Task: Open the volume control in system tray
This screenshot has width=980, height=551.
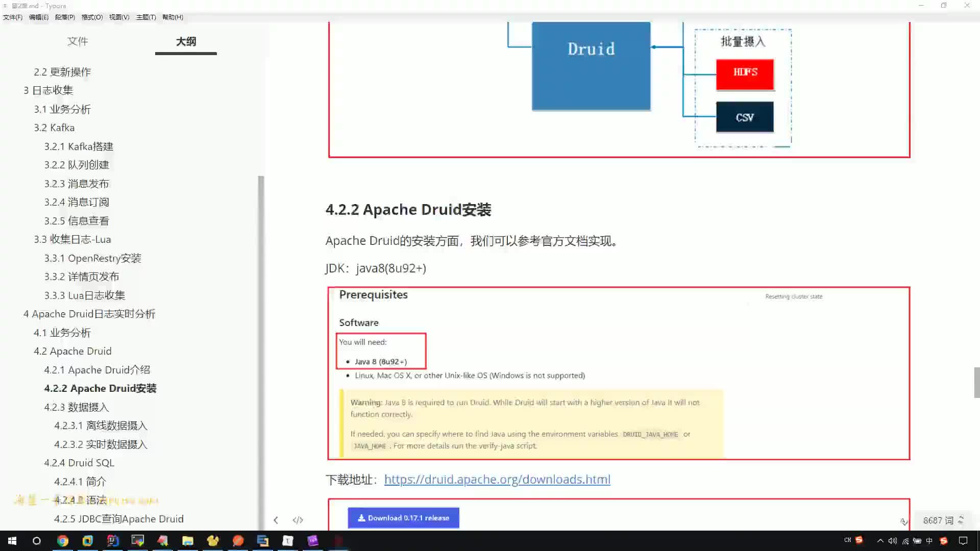Action: 892,541
